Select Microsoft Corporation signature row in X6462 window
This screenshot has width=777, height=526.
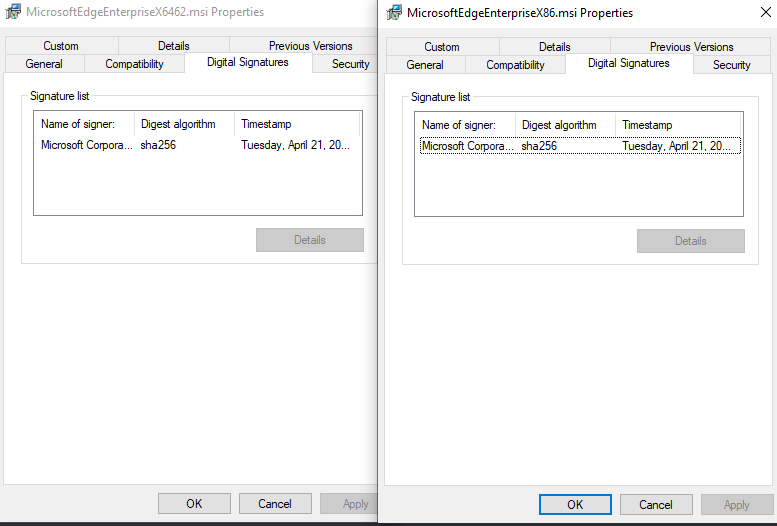pos(198,145)
